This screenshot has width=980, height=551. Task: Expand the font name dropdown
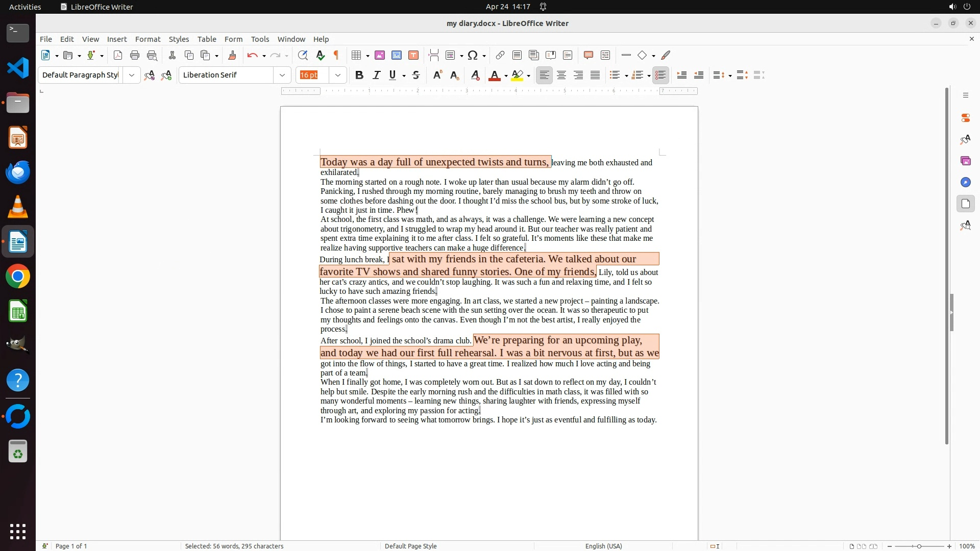tap(282, 76)
